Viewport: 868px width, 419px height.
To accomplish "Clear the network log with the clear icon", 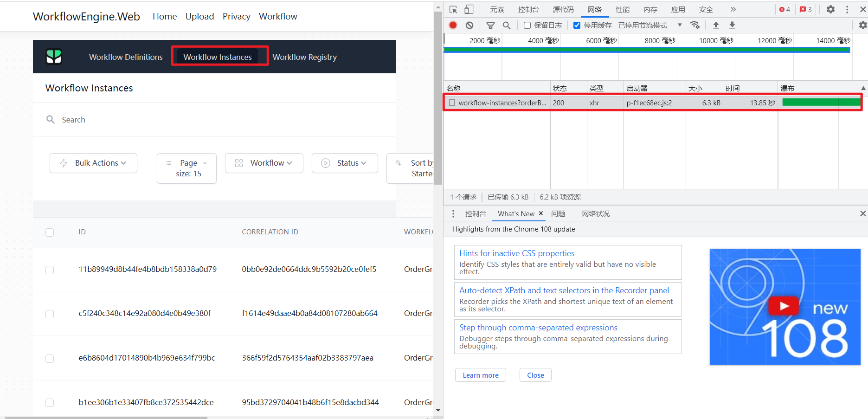I will 469,25.
